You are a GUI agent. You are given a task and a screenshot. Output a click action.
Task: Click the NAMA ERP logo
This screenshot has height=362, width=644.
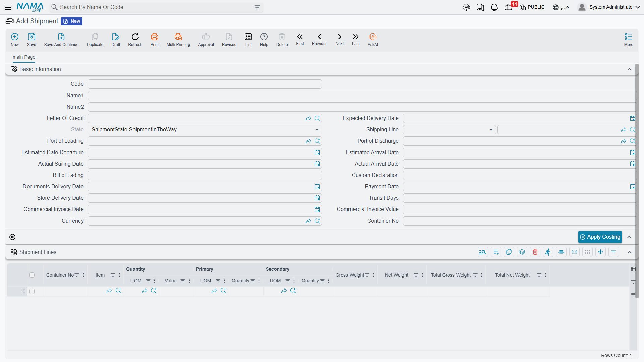(30, 7)
